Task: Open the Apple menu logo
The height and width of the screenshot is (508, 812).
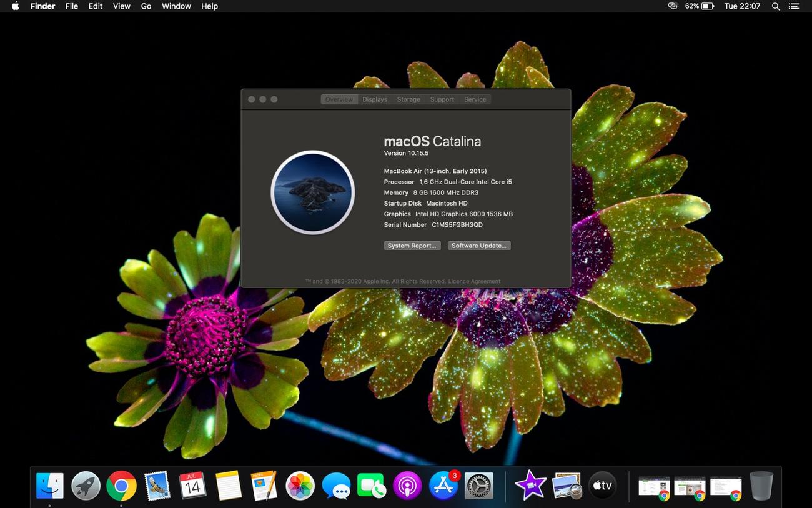Action: (x=15, y=6)
